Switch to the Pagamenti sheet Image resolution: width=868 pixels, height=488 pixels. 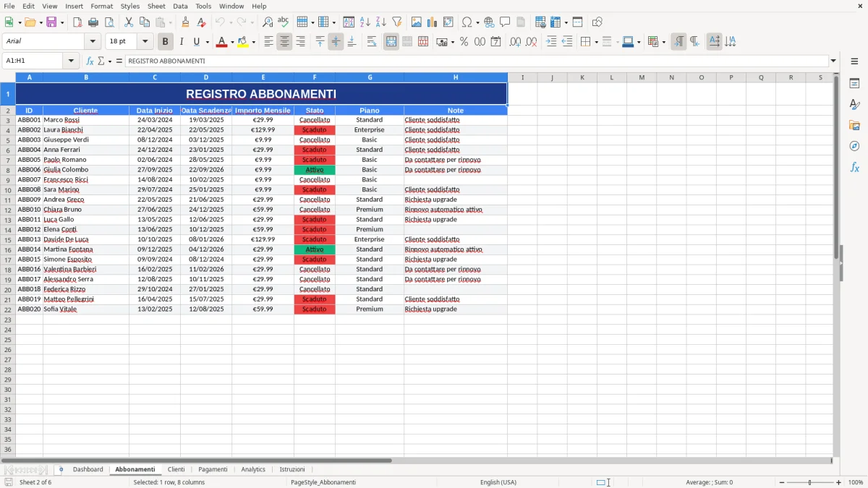[x=213, y=469]
